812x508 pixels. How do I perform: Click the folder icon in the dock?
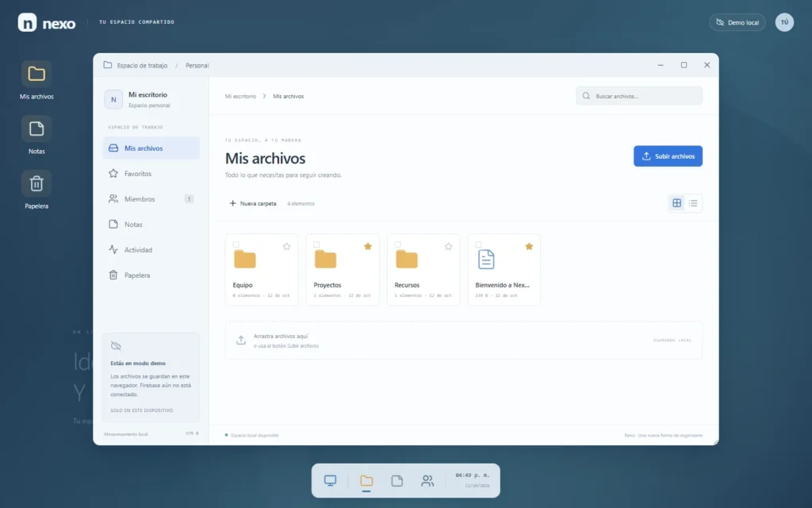pos(366,480)
